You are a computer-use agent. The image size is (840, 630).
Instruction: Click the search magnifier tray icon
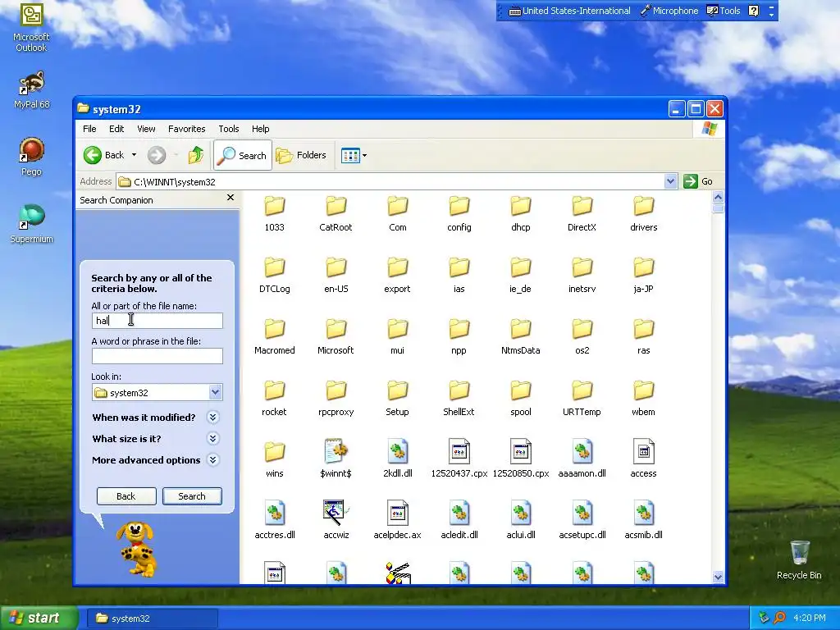coord(779,618)
